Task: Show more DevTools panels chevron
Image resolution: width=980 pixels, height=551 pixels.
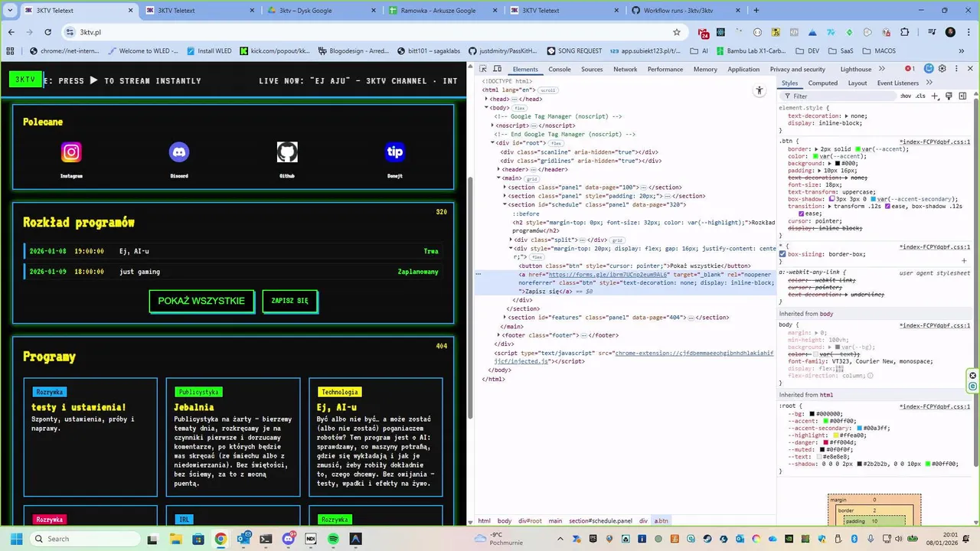Action: (884, 69)
